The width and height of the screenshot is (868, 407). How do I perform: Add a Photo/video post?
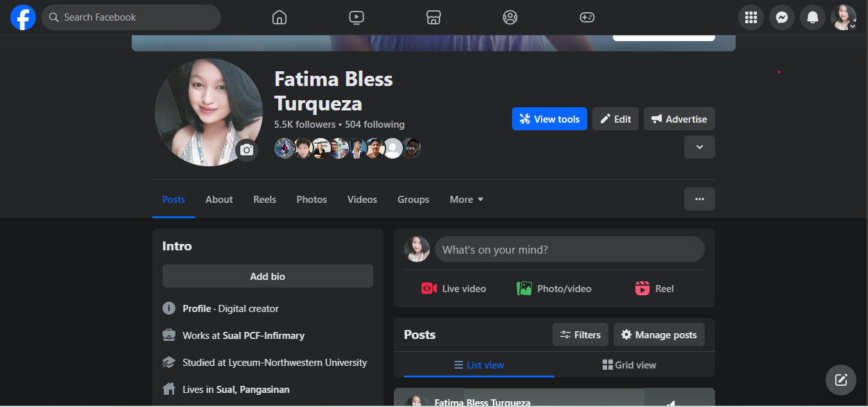(x=554, y=288)
